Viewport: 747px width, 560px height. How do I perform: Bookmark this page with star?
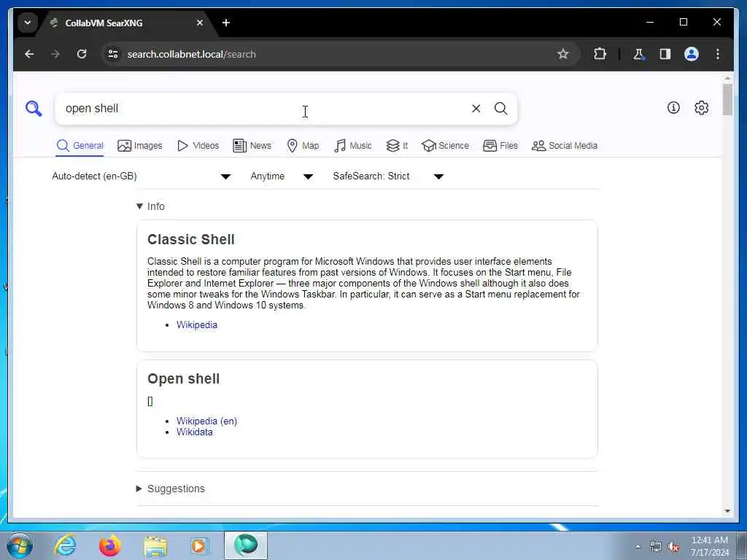click(x=562, y=54)
